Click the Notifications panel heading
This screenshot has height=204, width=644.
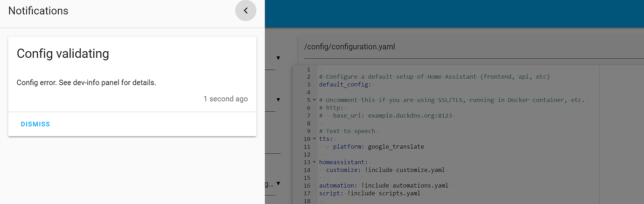38,11
